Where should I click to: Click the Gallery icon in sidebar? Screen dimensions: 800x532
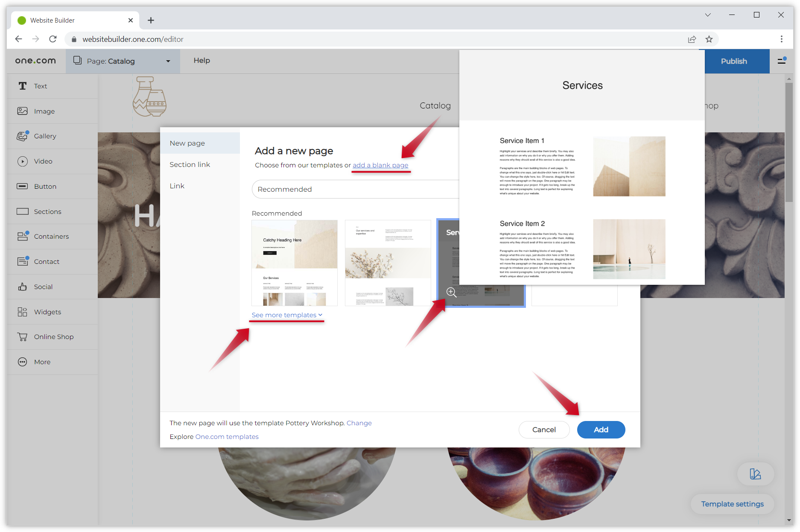[x=23, y=136]
